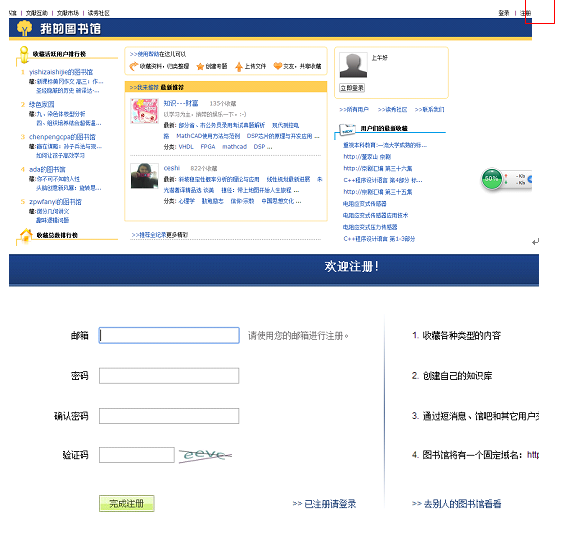
Task: Click the gray default user avatar
Action: click(353, 65)
